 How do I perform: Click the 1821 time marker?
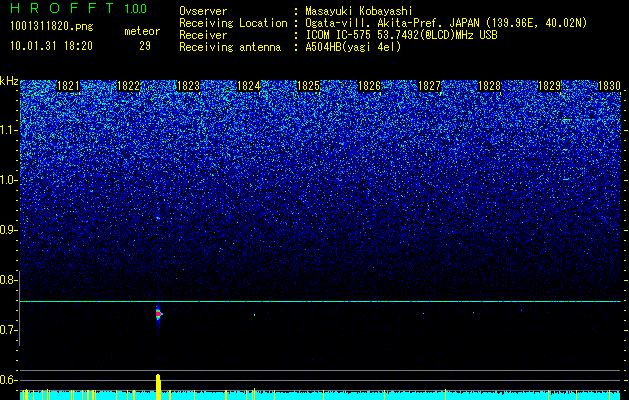69,86
